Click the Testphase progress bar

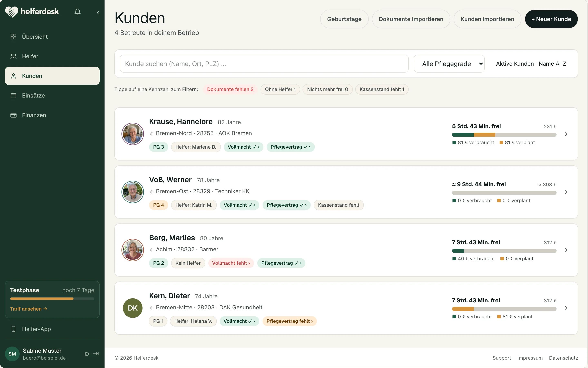click(x=52, y=299)
